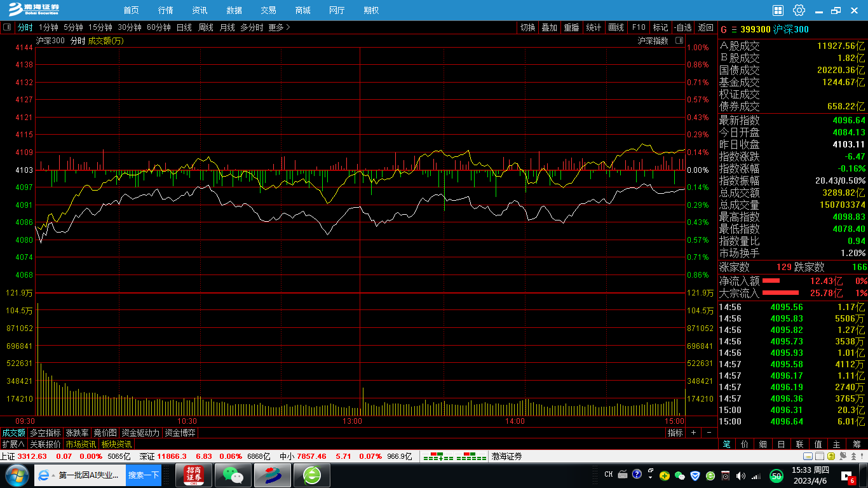
Task: Click the minus button next to 指标
Action: [x=709, y=433]
